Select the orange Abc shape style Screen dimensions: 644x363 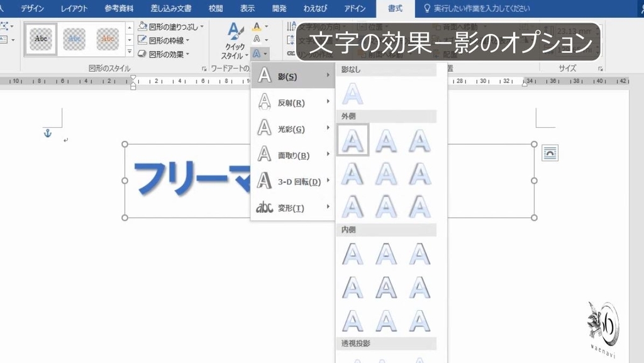108,39
